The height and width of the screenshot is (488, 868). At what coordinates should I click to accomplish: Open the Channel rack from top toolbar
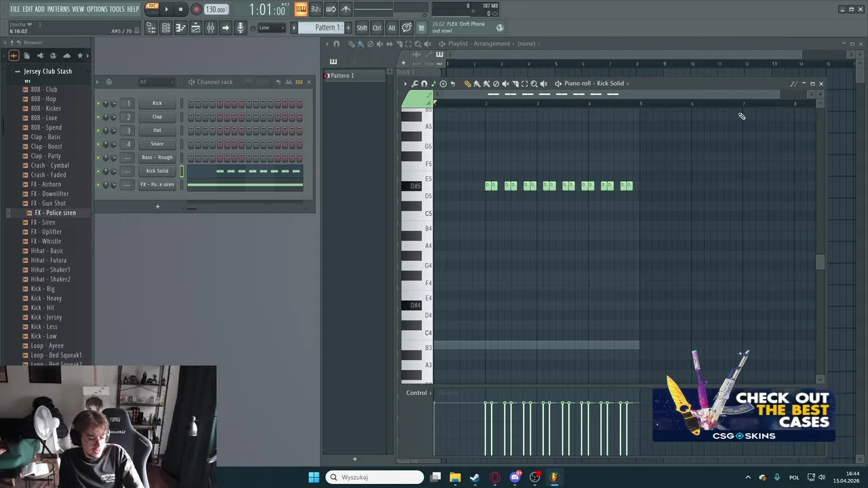[x=165, y=28]
